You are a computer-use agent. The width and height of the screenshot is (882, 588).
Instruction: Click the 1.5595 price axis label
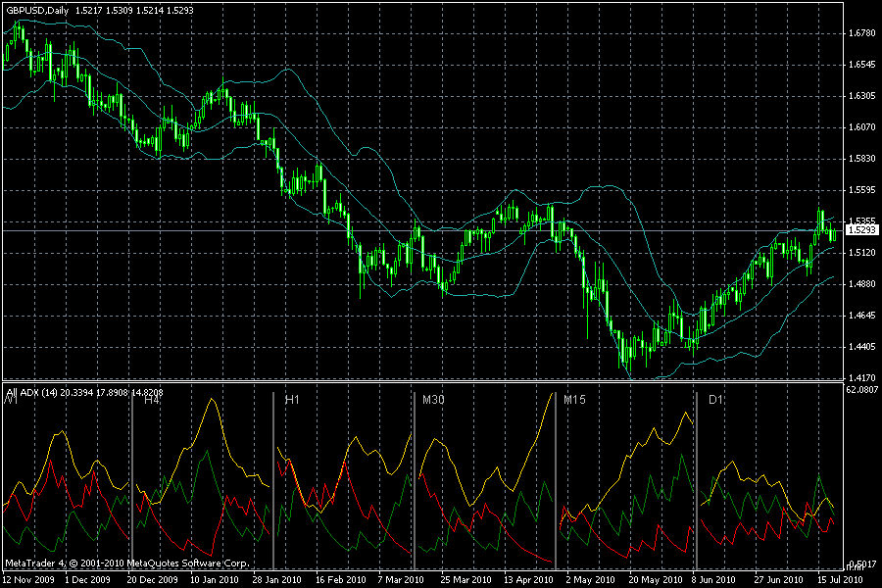point(862,190)
